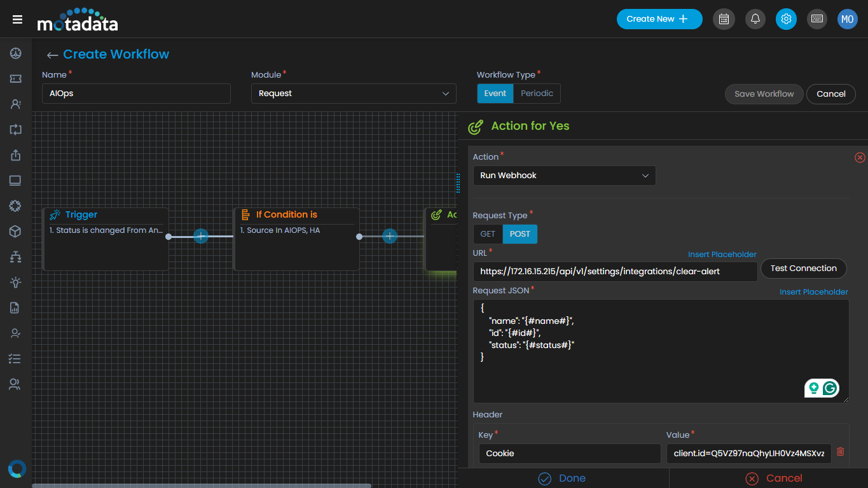
Task: Click the header Value field
Action: pos(749,454)
